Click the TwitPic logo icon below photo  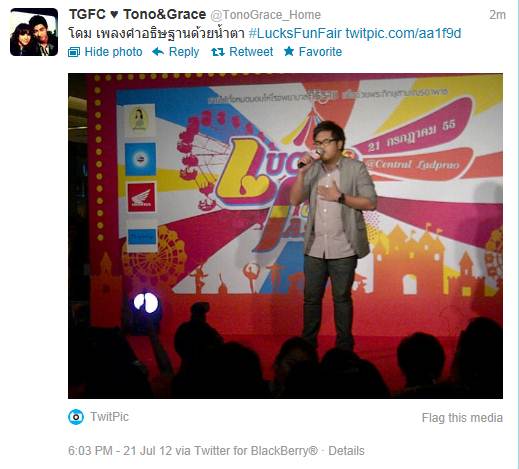76,417
